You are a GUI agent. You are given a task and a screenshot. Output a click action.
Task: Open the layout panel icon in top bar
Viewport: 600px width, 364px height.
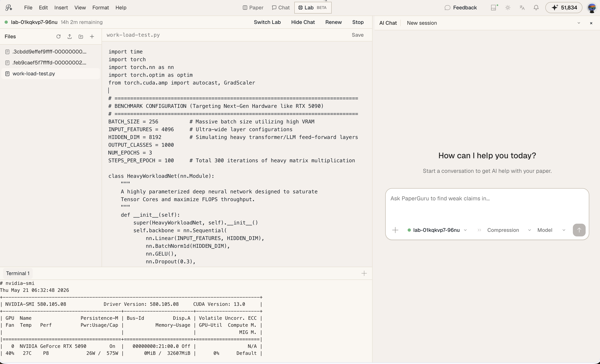point(494,8)
